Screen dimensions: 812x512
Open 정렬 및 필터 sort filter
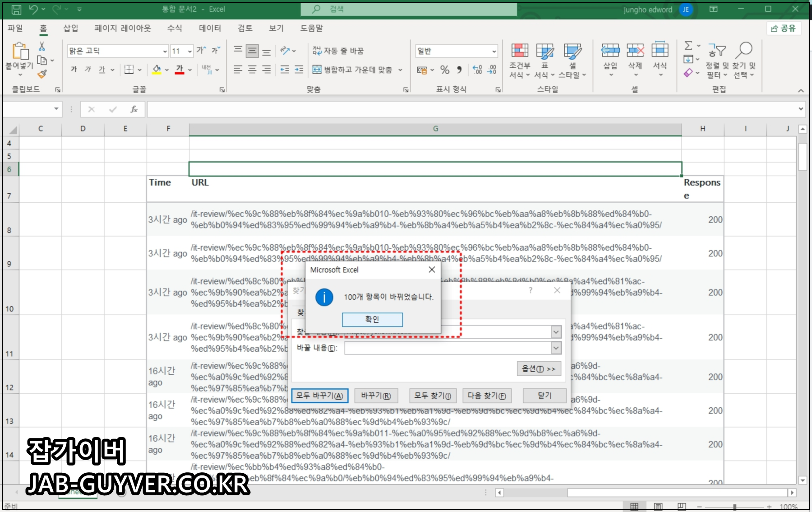pos(717,60)
